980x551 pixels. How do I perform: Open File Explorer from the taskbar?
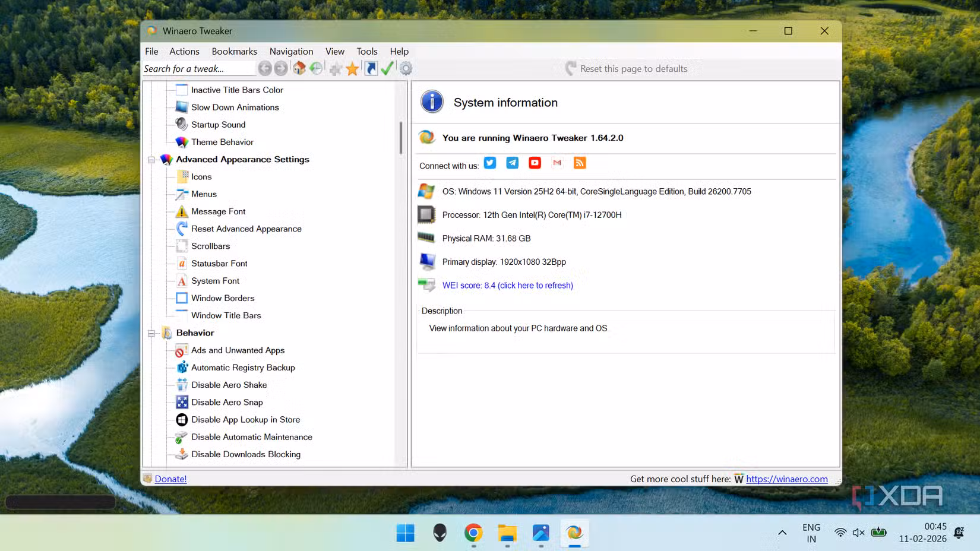pos(507,533)
